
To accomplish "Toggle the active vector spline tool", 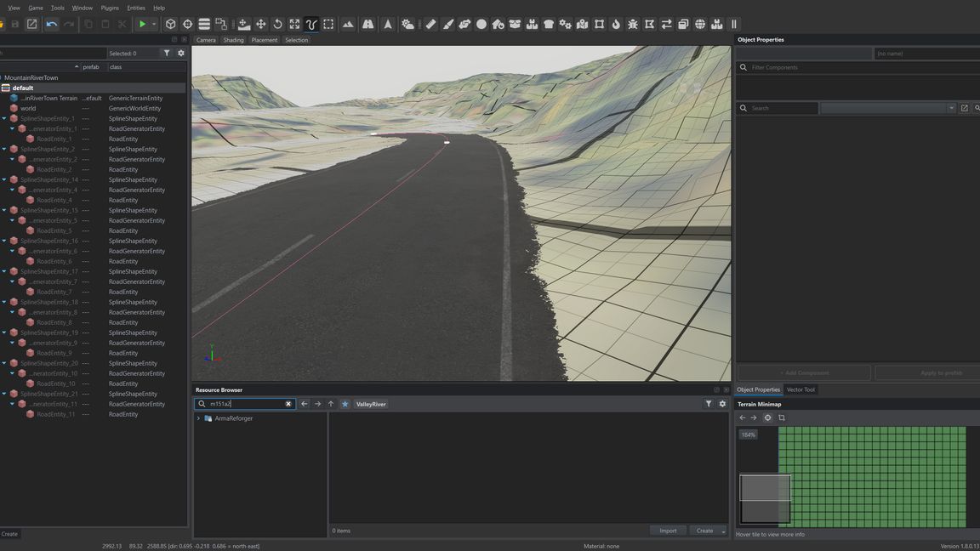I will pos(311,25).
